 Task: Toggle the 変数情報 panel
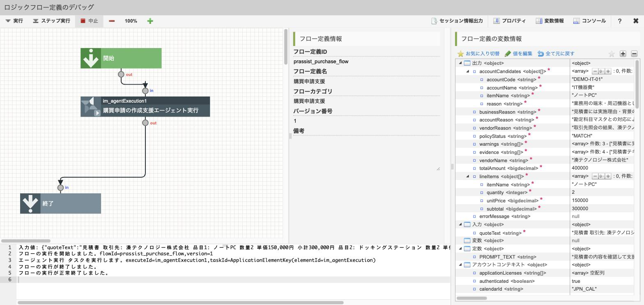tap(550, 21)
